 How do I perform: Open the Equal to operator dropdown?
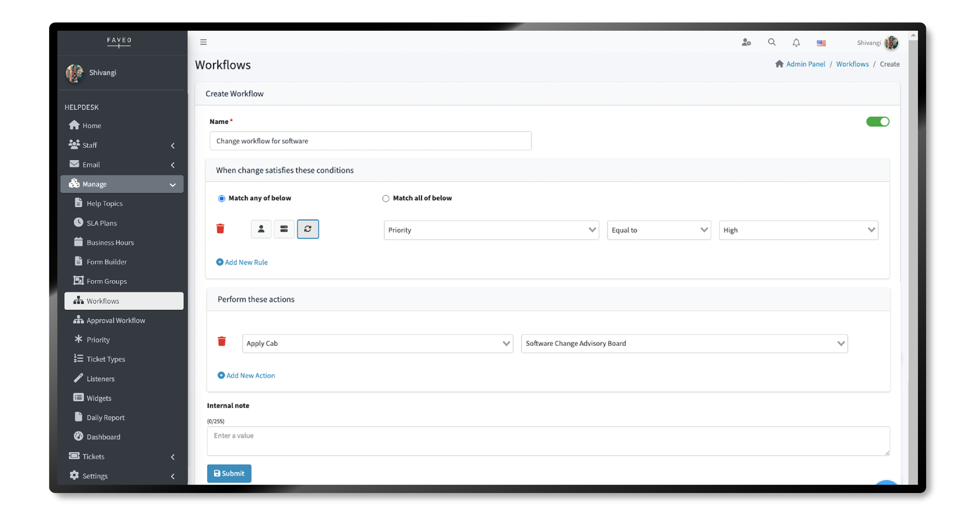[658, 230]
